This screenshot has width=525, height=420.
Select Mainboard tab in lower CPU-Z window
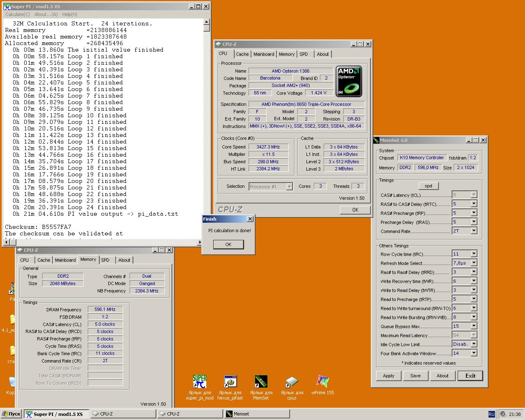coord(65,260)
